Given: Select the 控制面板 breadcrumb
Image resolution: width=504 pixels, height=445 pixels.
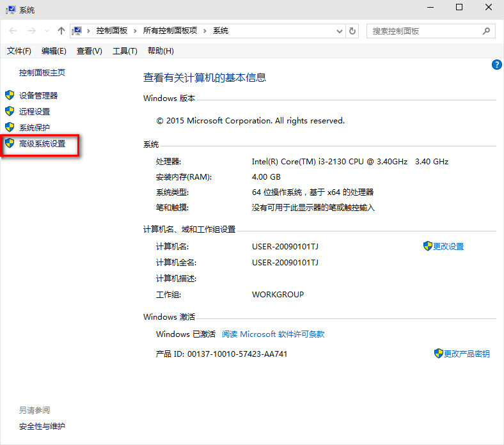Looking at the screenshot, I should coord(112,31).
